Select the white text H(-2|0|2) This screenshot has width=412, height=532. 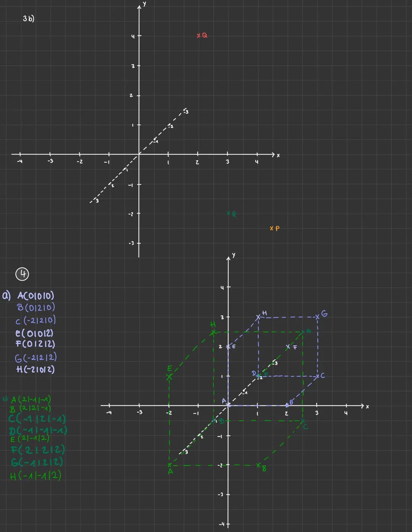click(35, 369)
